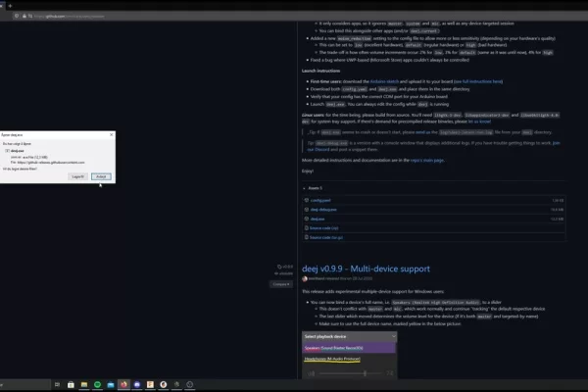This screenshot has height=392, width=588.
Task: Click the 'Launch instructions' heading text
Action: (x=321, y=71)
